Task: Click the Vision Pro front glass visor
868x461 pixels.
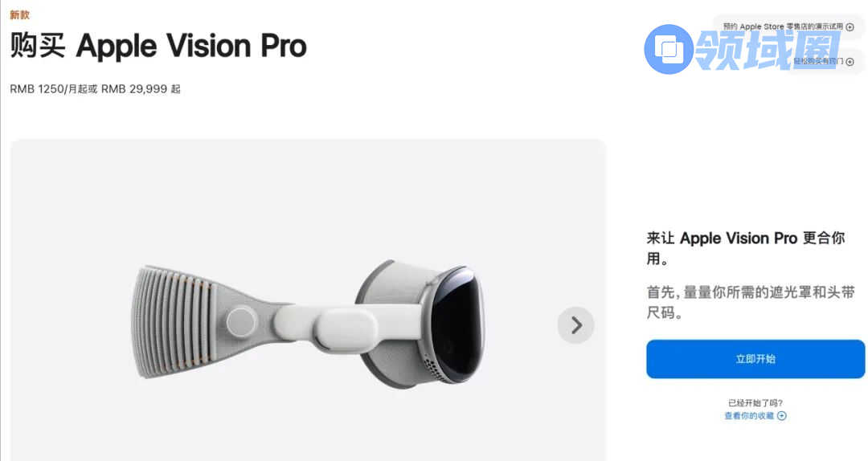Action: point(457,325)
